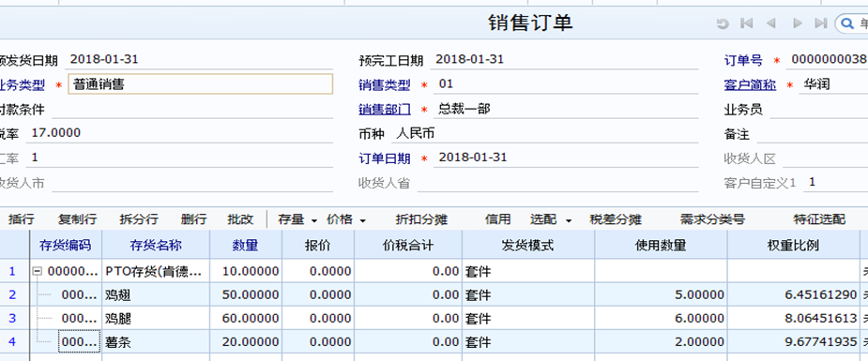Viewport: 868px width, 361px height.
Task: Click quantity cell 20.00000
Action: click(246, 342)
